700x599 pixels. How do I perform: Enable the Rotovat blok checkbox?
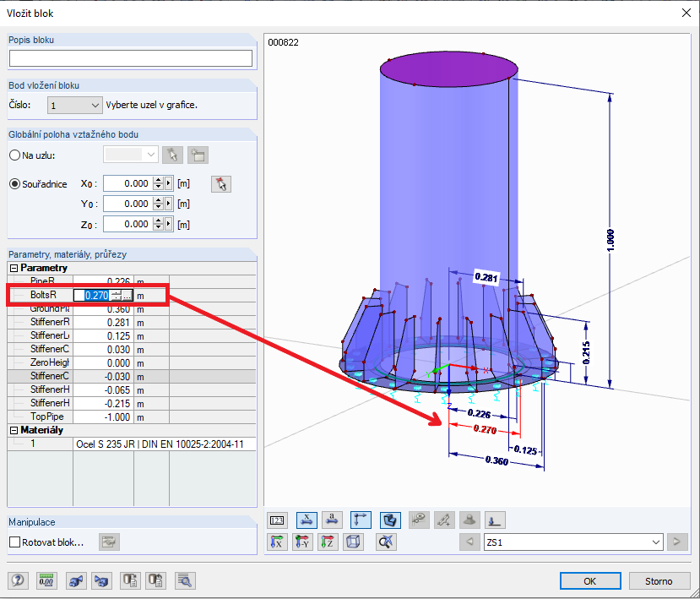pyautogui.click(x=14, y=542)
